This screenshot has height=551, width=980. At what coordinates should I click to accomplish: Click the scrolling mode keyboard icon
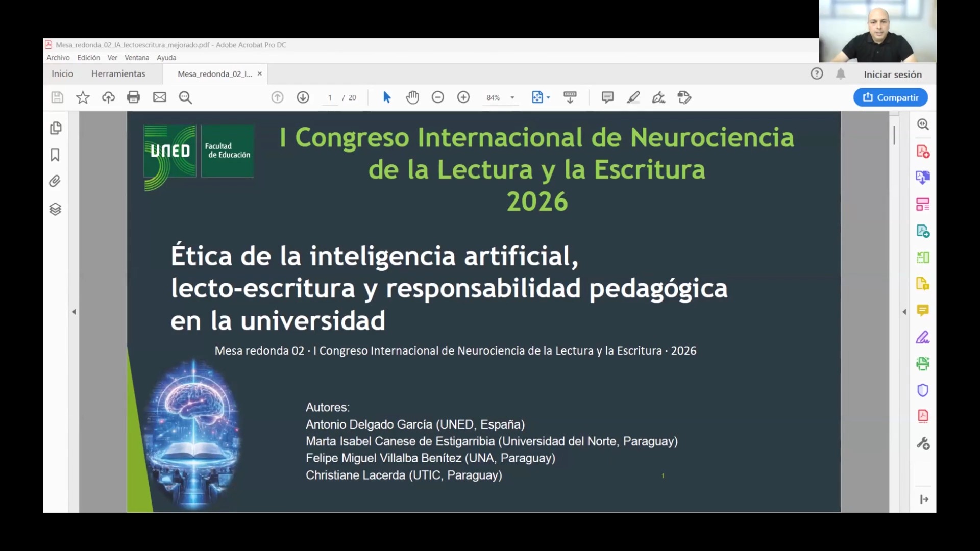[570, 97]
